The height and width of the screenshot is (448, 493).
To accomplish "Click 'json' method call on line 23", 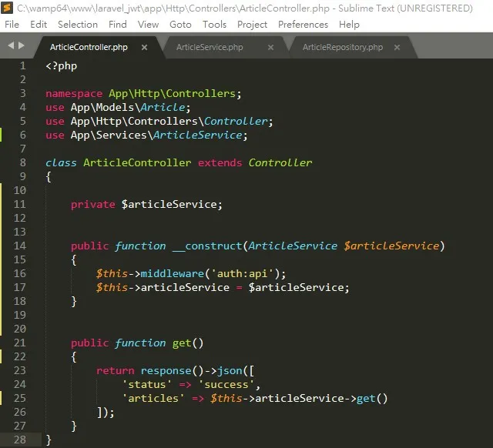I will pos(230,371).
